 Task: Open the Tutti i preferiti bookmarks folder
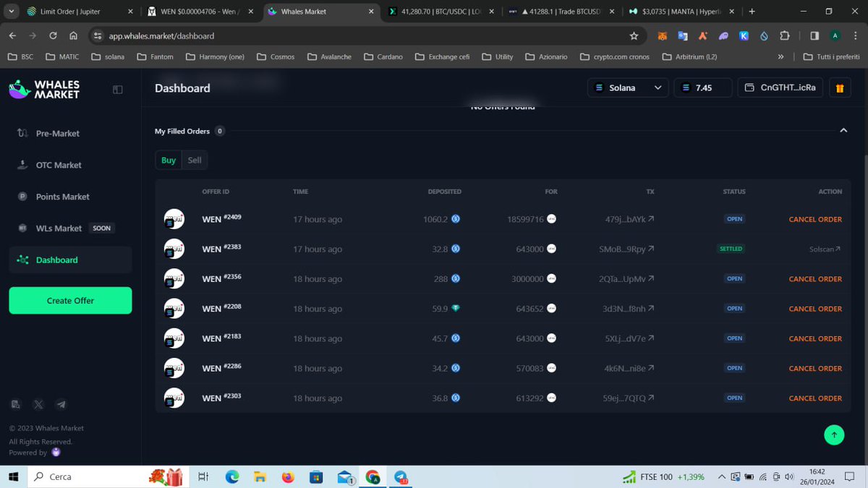(x=831, y=56)
